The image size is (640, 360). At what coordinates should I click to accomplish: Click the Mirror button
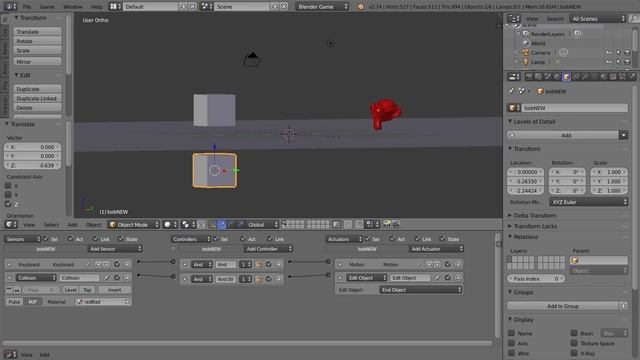tap(38, 62)
